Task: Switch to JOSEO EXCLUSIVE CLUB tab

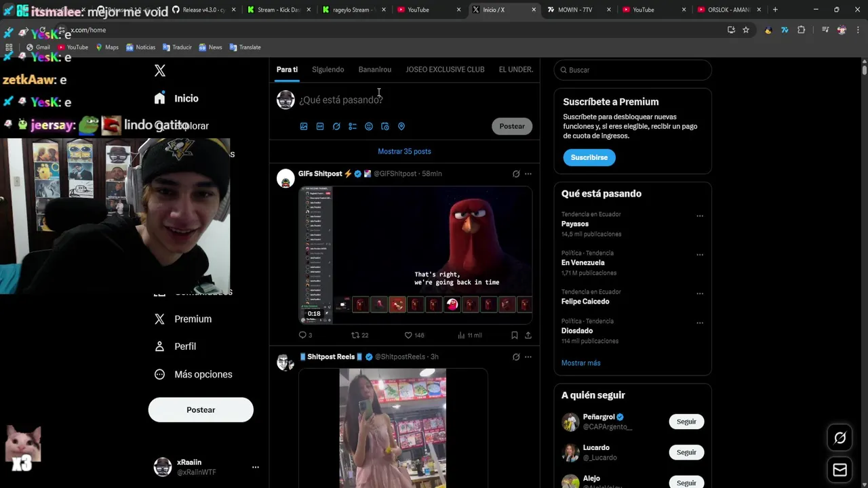Action: pyautogui.click(x=445, y=69)
